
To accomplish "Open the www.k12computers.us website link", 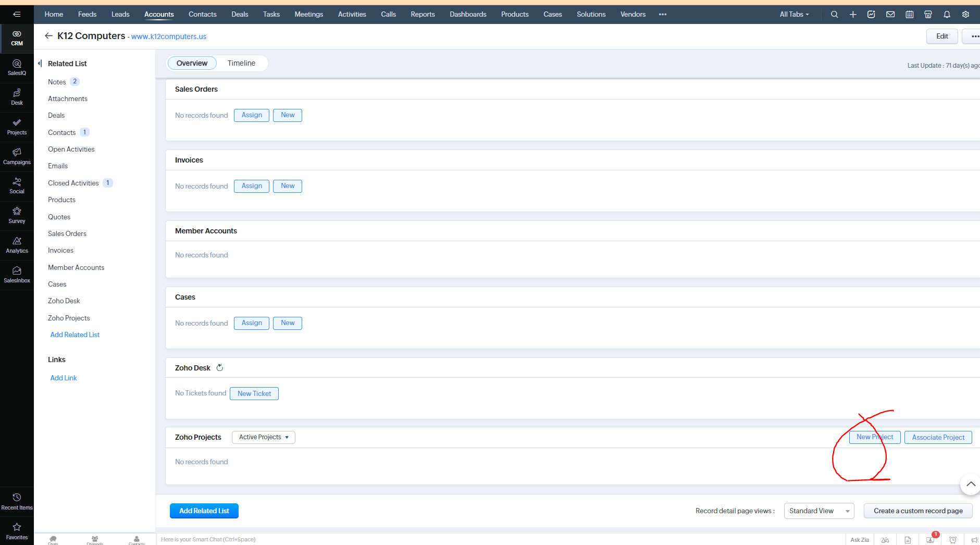I will (169, 36).
